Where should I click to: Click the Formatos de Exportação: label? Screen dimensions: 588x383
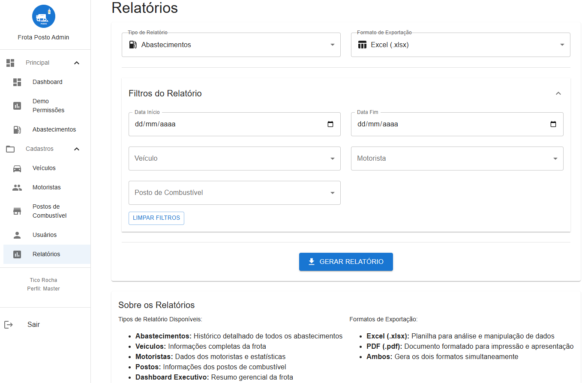click(x=383, y=319)
